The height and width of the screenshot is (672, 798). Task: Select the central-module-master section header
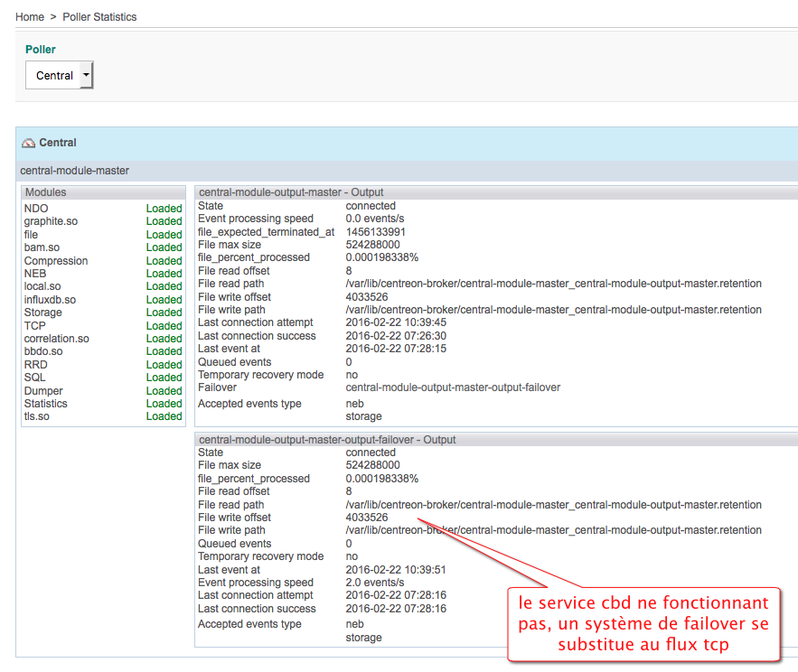[74, 170]
